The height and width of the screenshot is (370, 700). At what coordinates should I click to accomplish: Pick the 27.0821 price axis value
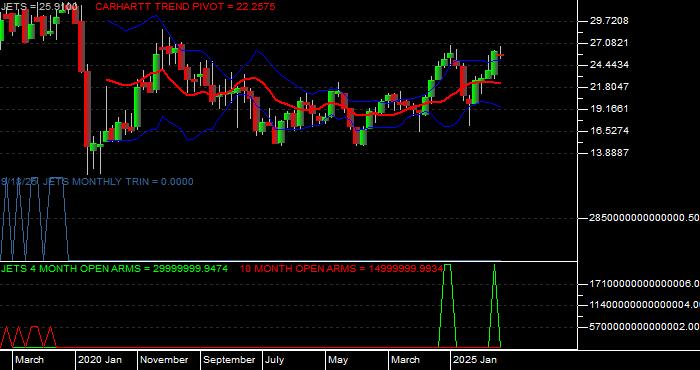(x=609, y=43)
